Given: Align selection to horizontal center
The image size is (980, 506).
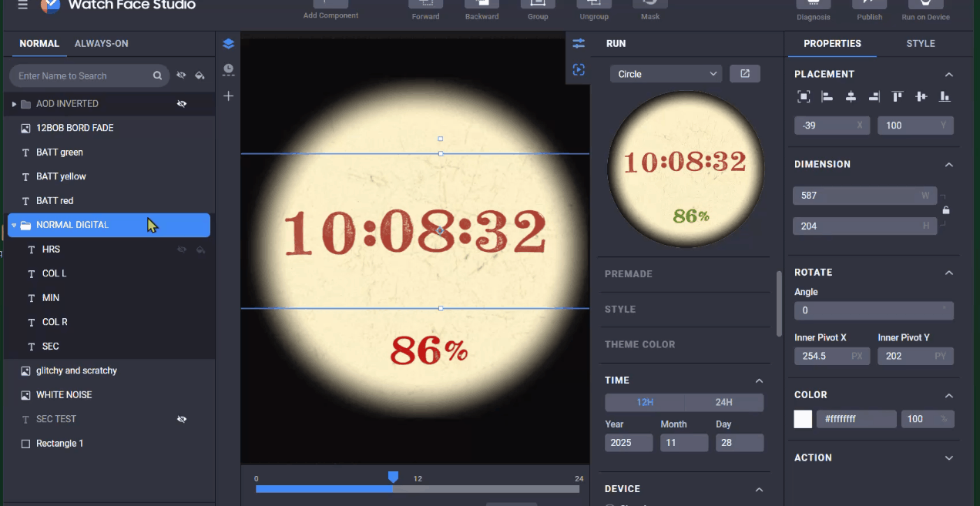Looking at the screenshot, I should [x=851, y=97].
